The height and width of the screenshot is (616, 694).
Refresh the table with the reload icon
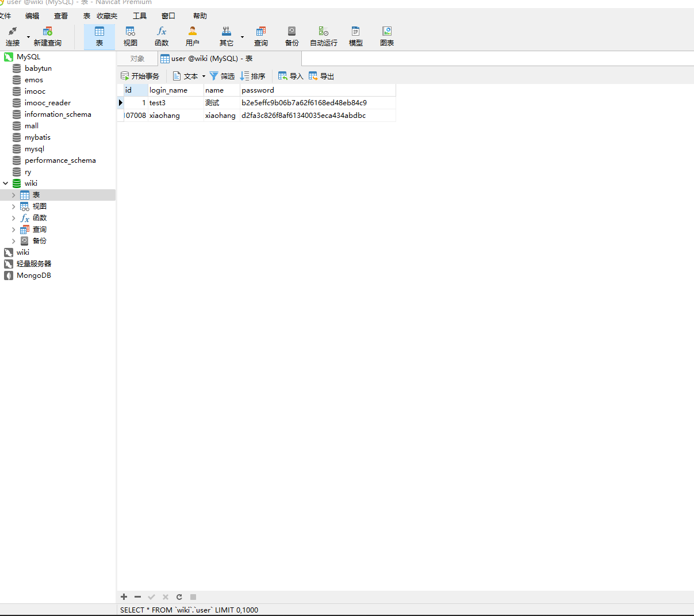[179, 597]
